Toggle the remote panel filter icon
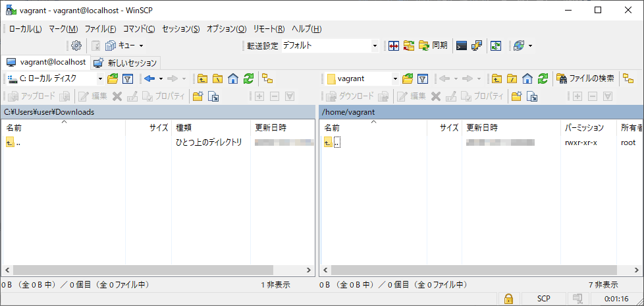 [x=423, y=78]
